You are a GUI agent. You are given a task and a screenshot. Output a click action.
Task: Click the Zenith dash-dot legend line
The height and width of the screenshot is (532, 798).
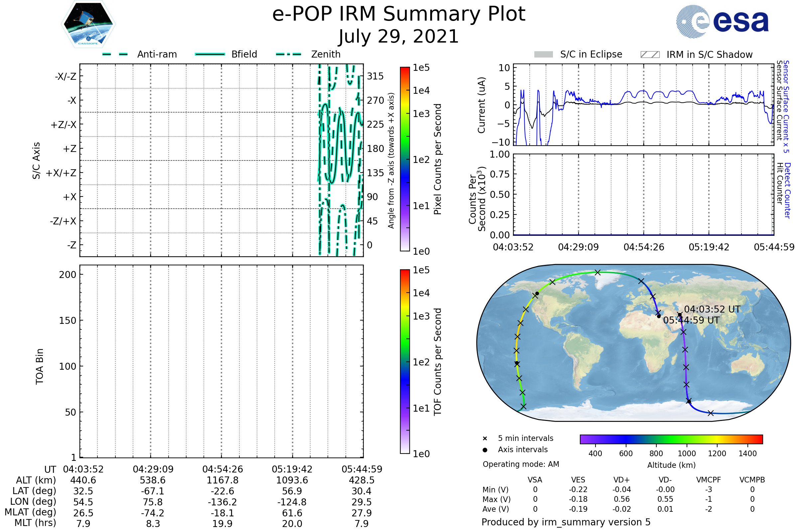click(x=288, y=54)
